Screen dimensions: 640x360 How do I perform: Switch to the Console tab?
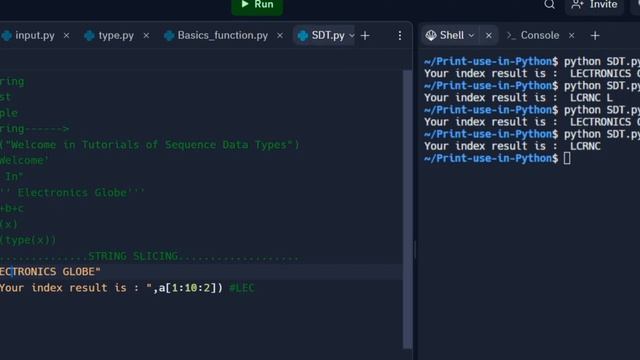click(540, 36)
